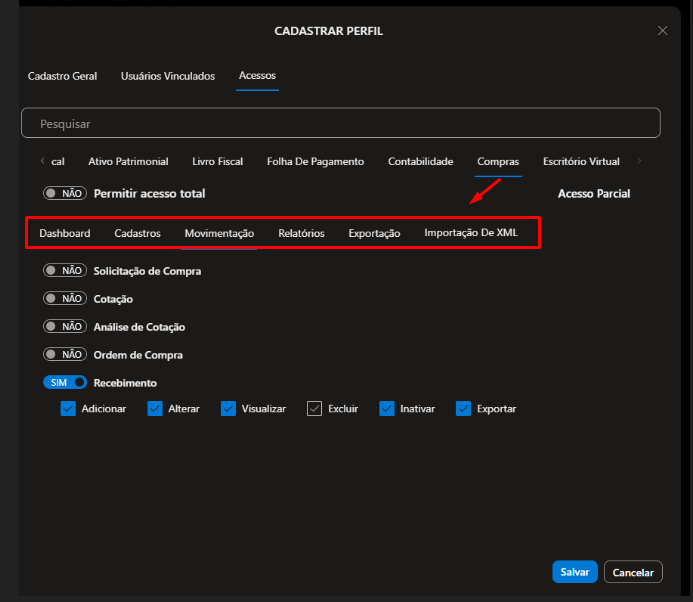The image size is (693, 602).
Task: Select the Contabilidade module tab
Action: (420, 161)
